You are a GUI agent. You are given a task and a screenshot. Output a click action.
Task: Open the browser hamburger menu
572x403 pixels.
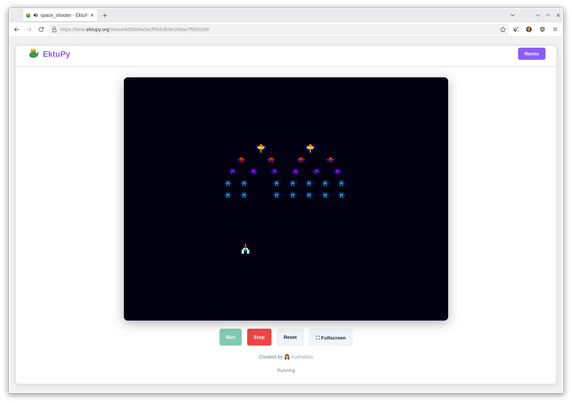555,30
